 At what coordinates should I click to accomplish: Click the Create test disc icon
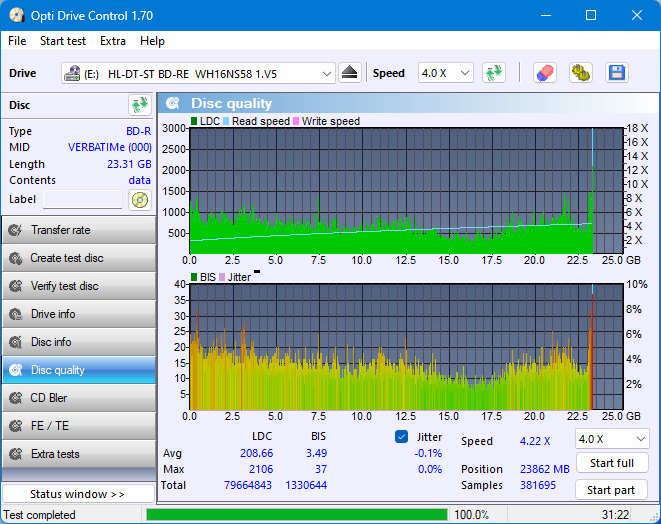[x=16, y=258]
